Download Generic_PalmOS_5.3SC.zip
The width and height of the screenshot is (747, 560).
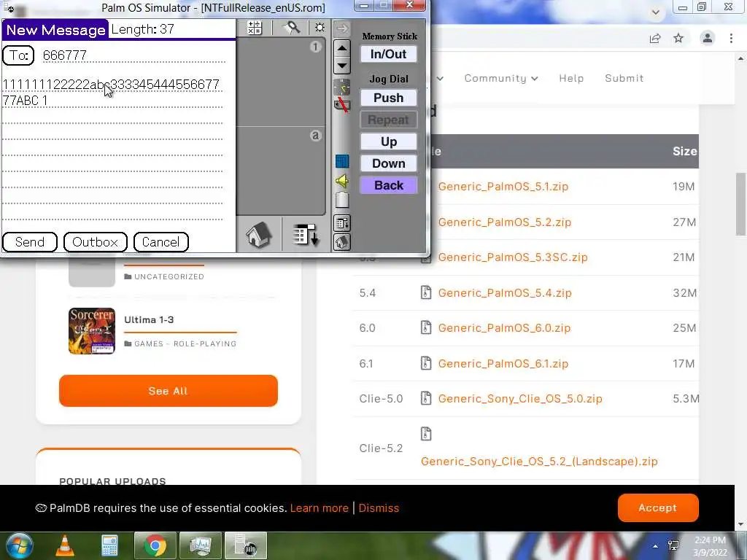pos(513,257)
